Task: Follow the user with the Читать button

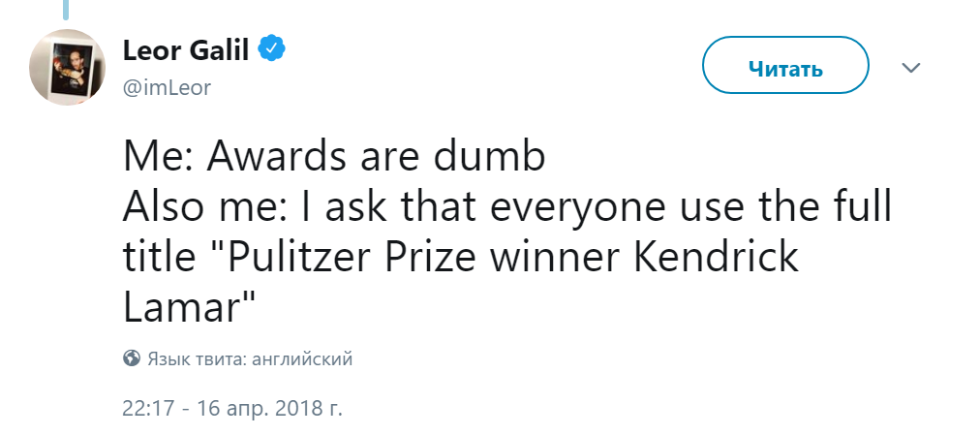Action: [x=785, y=66]
